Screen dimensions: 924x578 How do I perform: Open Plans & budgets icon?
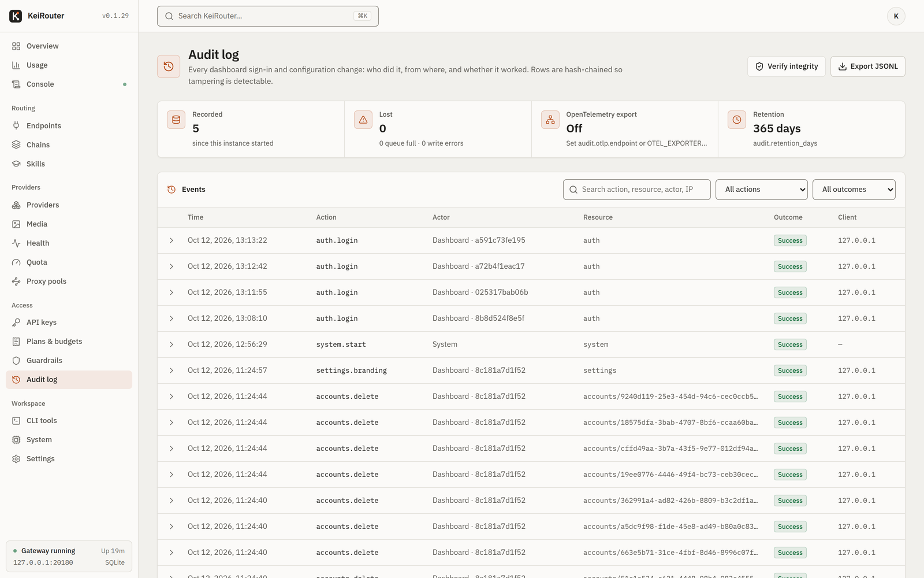[x=16, y=342]
